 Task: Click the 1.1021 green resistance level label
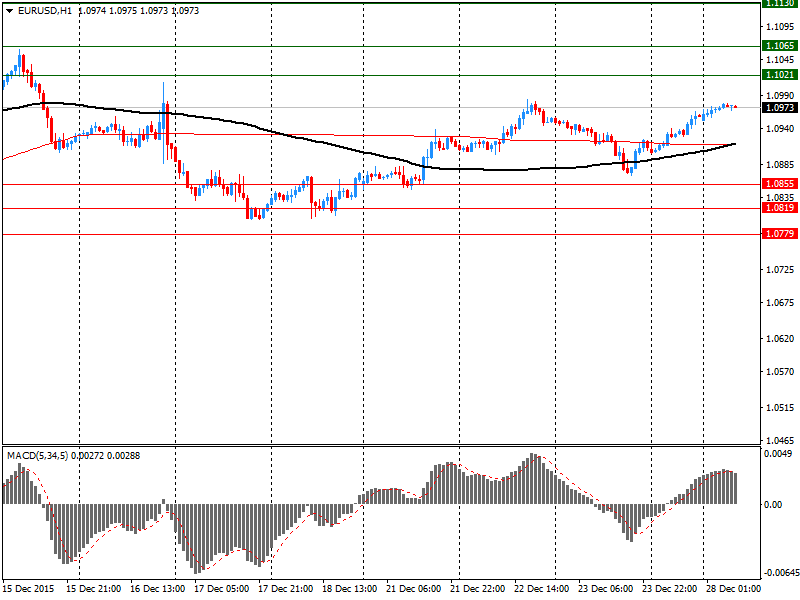779,75
